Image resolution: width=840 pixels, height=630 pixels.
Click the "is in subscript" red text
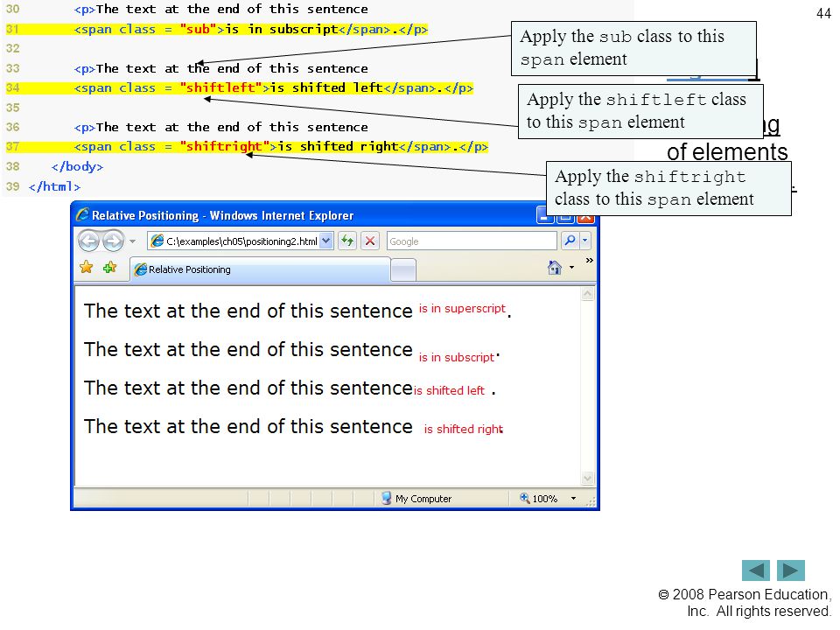coord(457,357)
